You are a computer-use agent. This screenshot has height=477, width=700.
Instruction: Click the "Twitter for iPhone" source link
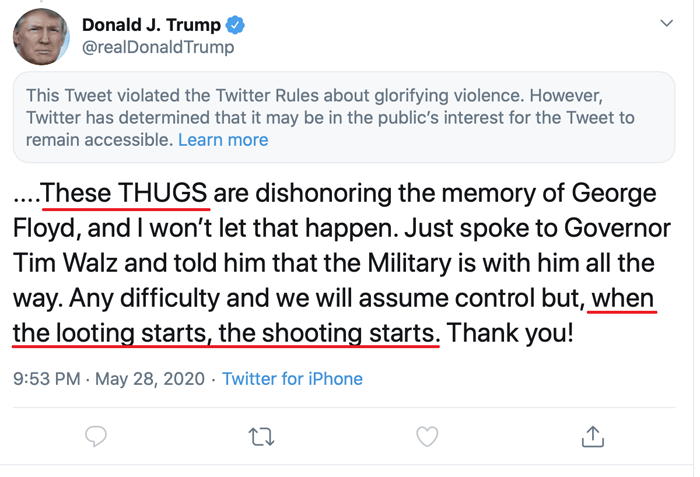tap(292, 379)
